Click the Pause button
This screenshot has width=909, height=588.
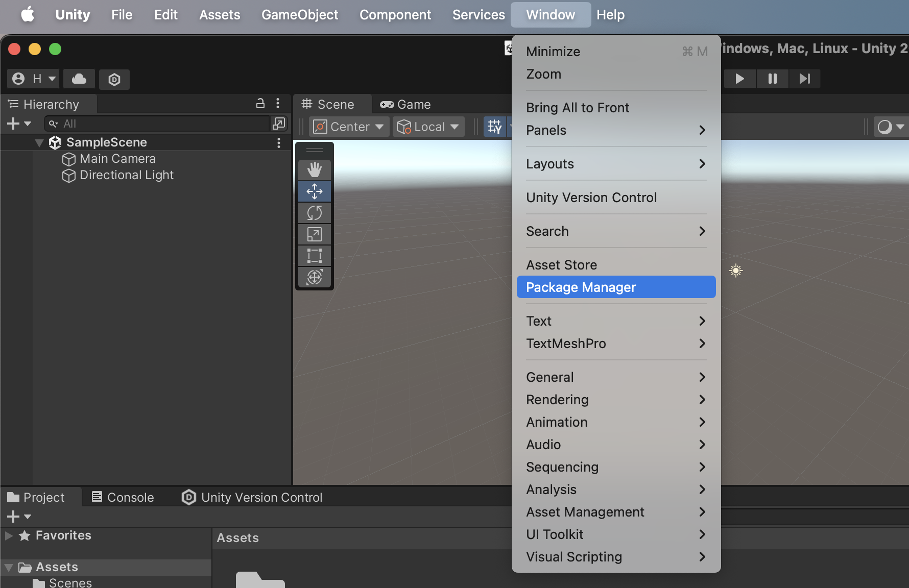[772, 79]
